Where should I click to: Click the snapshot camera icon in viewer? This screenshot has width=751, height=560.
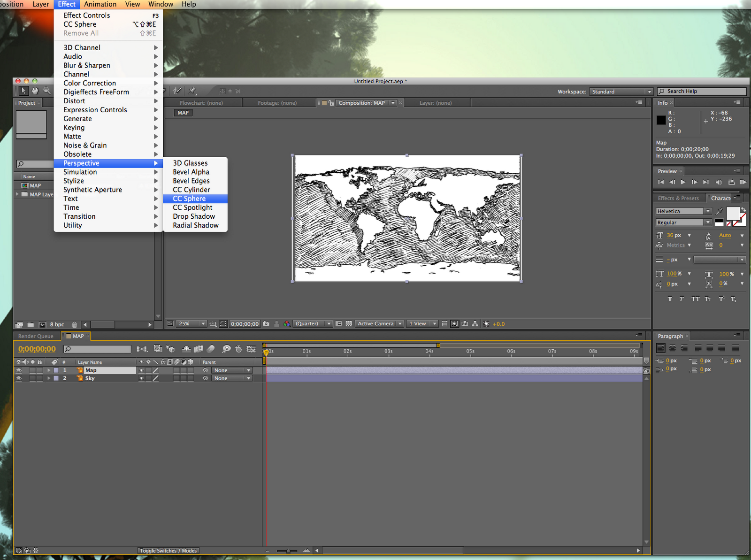pos(266,324)
